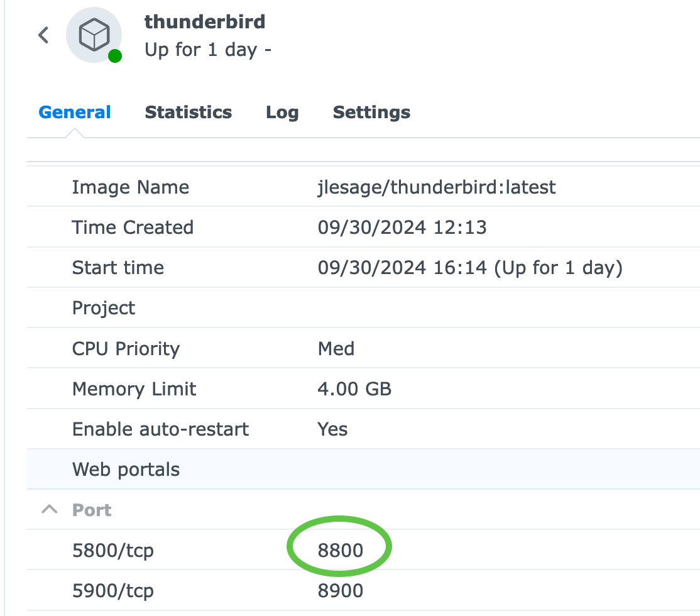Viewport: 700px width, 616px height.
Task: Switch to the Settings tab
Action: tap(371, 113)
